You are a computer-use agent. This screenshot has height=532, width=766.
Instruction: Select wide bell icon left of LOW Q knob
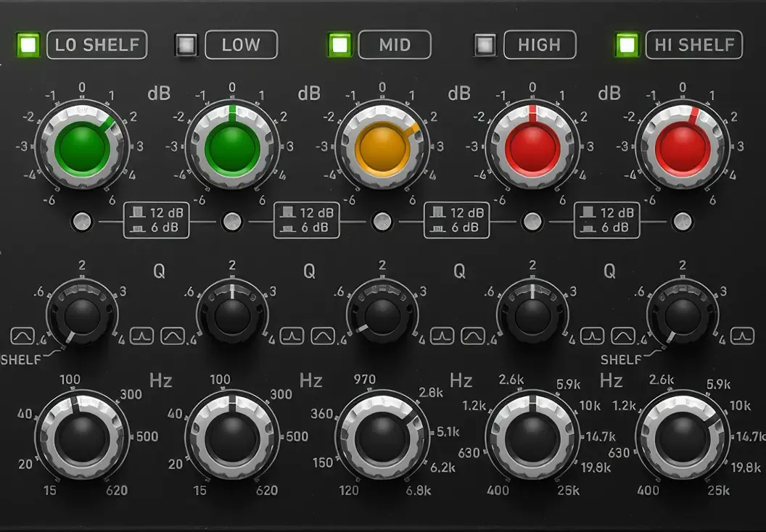click(x=173, y=336)
